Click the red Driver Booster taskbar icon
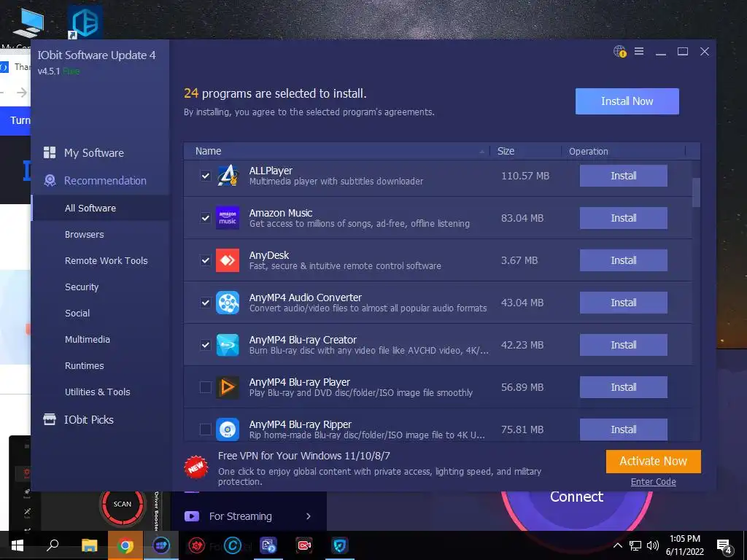This screenshot has width=747, height=560. pos(196,545)
